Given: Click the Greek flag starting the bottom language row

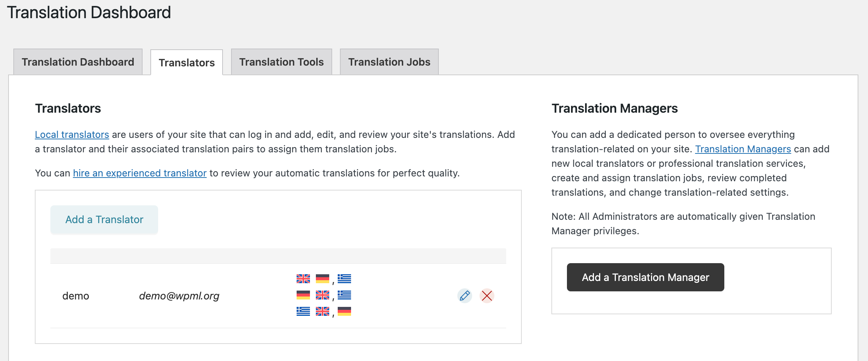Looking at the screenshot, I should 303,311.
